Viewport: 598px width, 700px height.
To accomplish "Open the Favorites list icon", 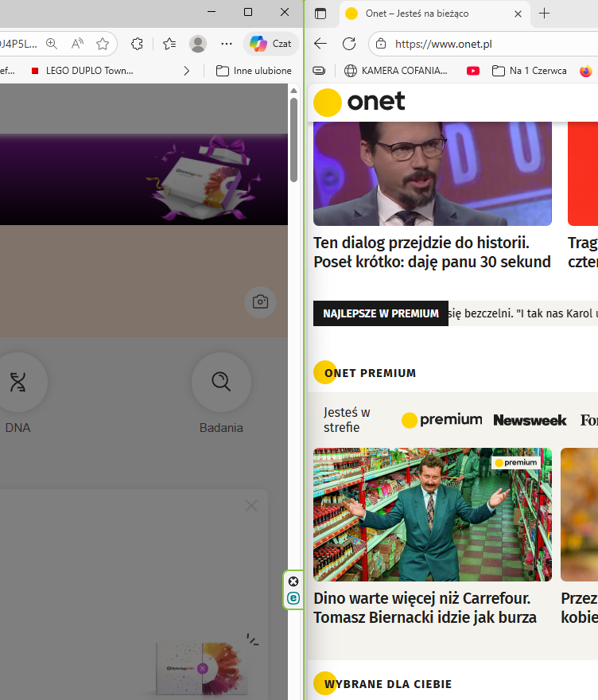I will pyautogui.click(x=169, y=44).
